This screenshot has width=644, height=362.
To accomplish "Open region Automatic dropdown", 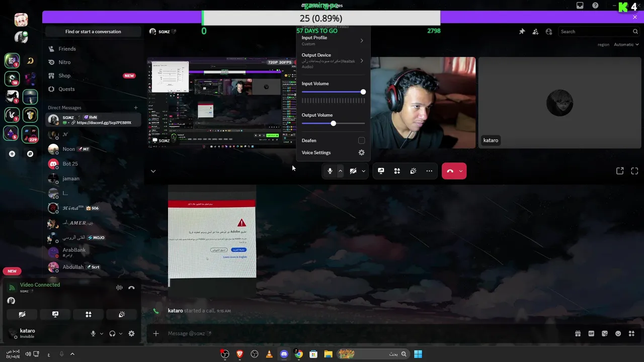I will pos(626,44).
